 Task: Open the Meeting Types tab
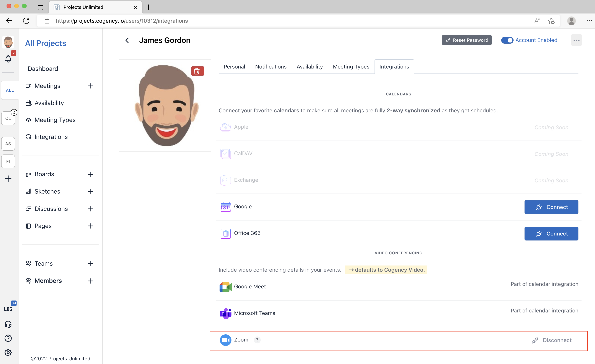[351, 67]
